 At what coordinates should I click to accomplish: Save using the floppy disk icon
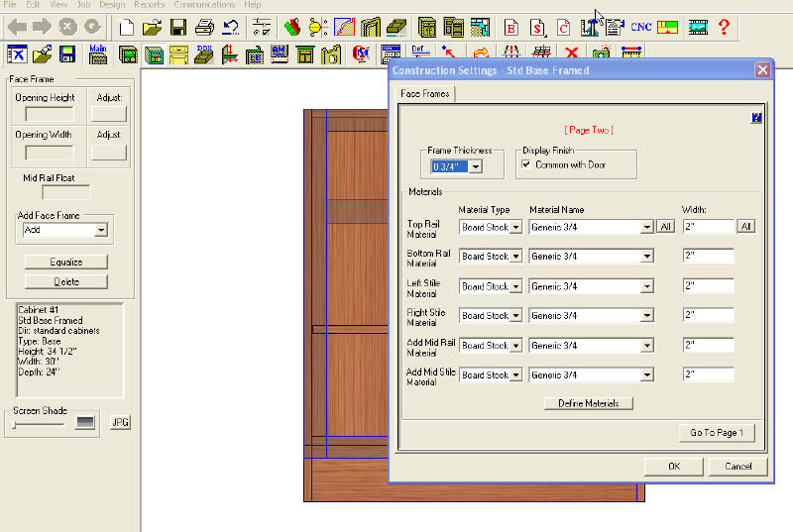pyautogui.click(x=178, y=28)
